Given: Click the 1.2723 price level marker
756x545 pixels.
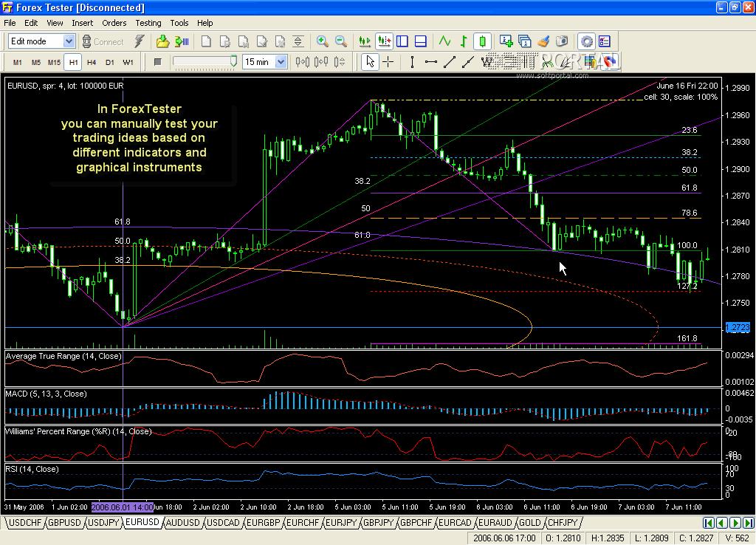Looking at the screenshot, I should click(738, 327).
